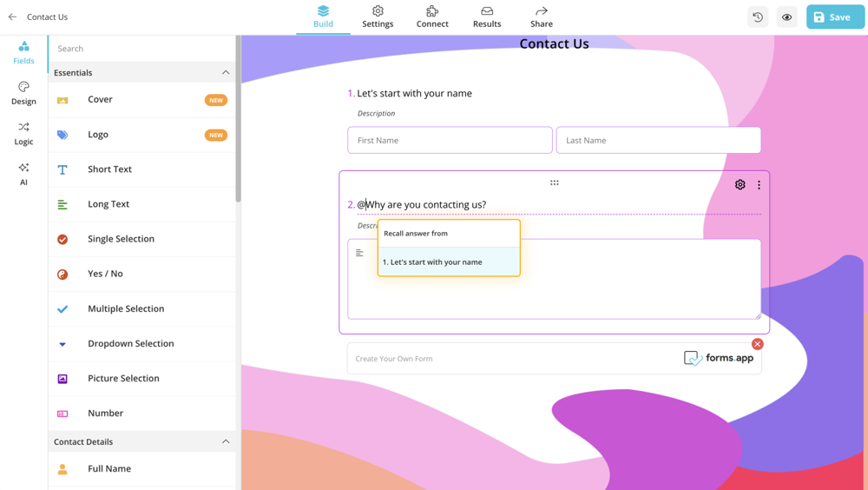Viewport: 868px width, 490px height.
Task: Switch to the Settings tab
Action: 378,17
